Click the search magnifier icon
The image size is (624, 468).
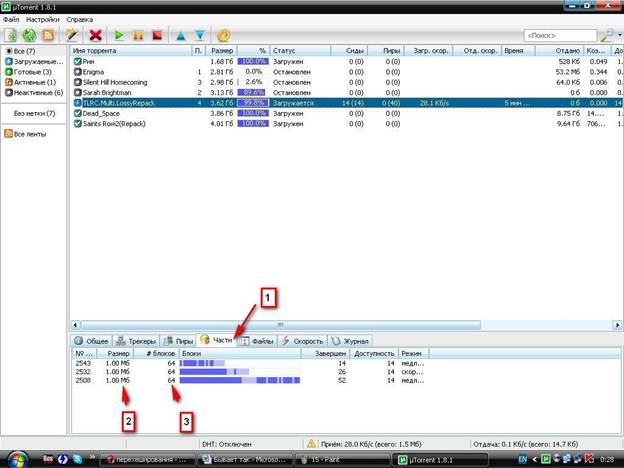click(607, 35)
